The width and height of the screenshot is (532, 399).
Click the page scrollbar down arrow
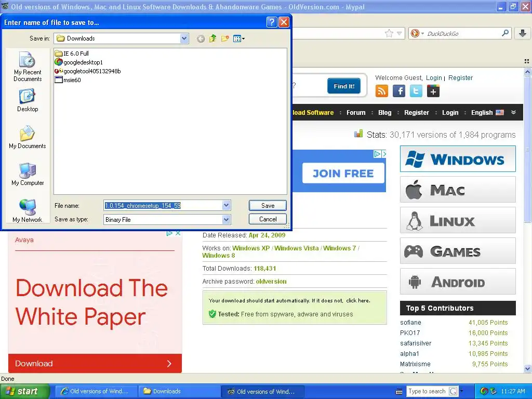click(x=527, y=369)
